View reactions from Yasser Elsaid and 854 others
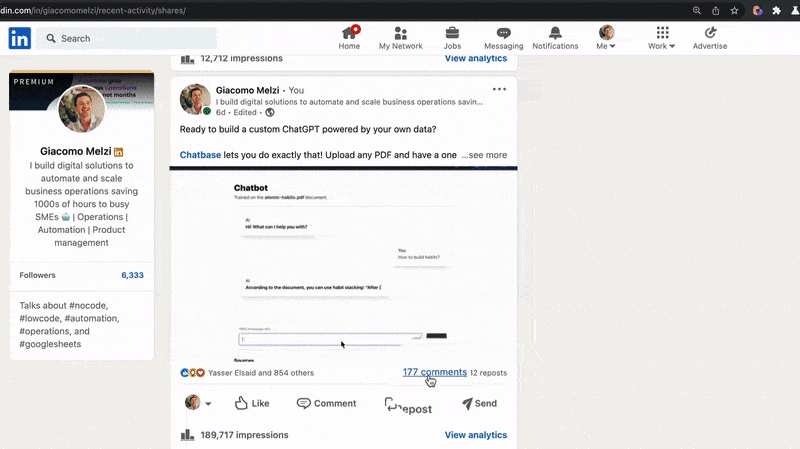This screenshot has width=800, height=449. (261, 373)
